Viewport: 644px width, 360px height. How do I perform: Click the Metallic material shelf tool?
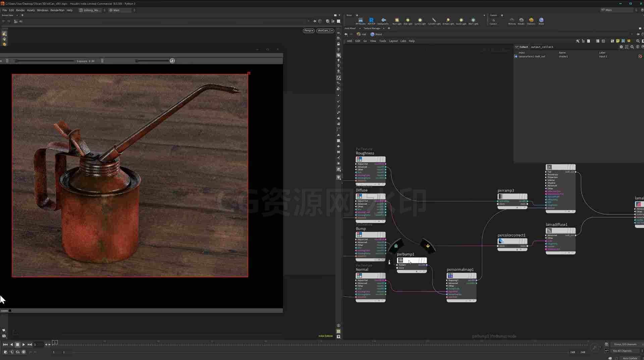coord(521,21)
